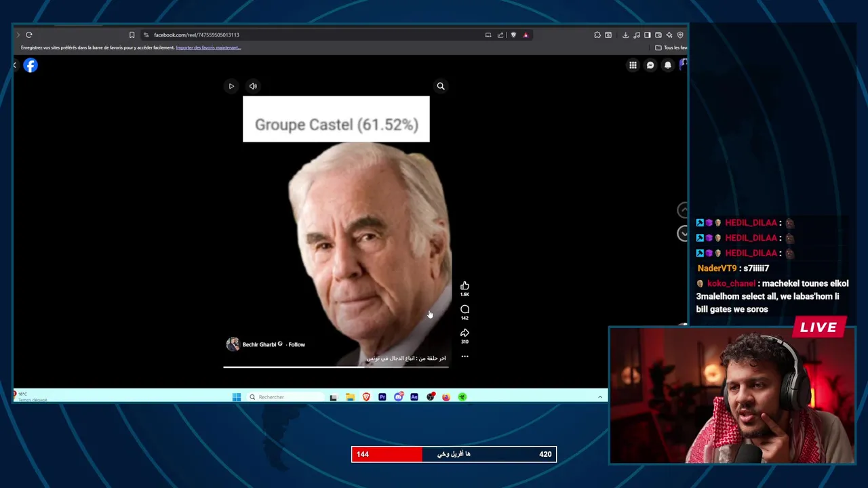Open OBS Studio taskbar icon
This screenshot has width=868, height=488.
tap(430, 397)
